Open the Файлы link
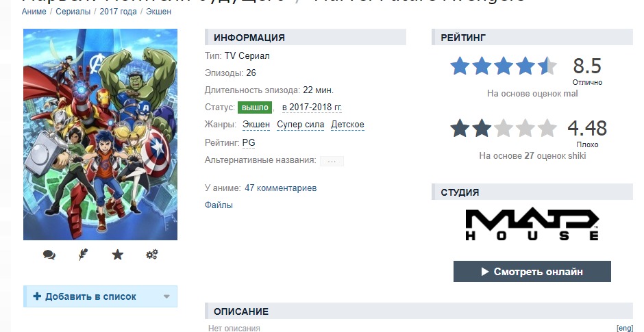644x332 pixels. (219, 205)
